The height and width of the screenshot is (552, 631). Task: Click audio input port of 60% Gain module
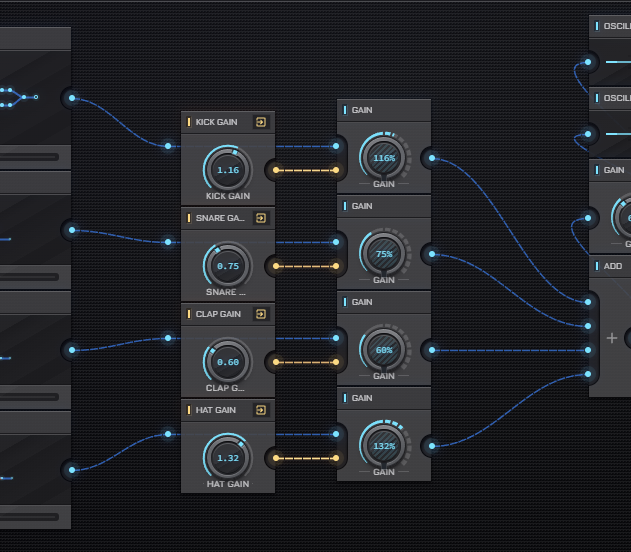336,338
